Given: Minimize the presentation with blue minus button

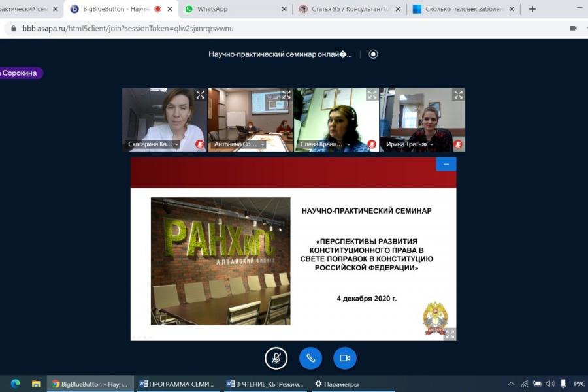Looking at the screenshot, I should 446,164.
